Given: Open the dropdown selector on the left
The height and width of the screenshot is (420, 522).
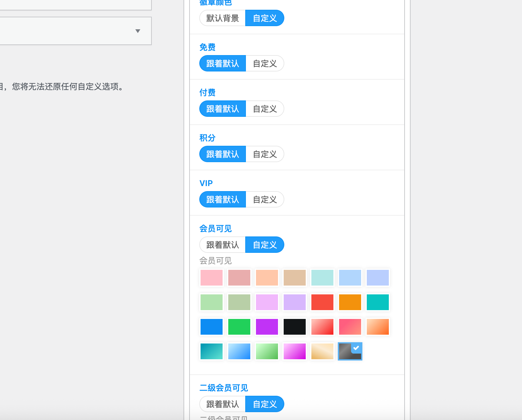Looking at the screenshot, I should click(138, 31).
